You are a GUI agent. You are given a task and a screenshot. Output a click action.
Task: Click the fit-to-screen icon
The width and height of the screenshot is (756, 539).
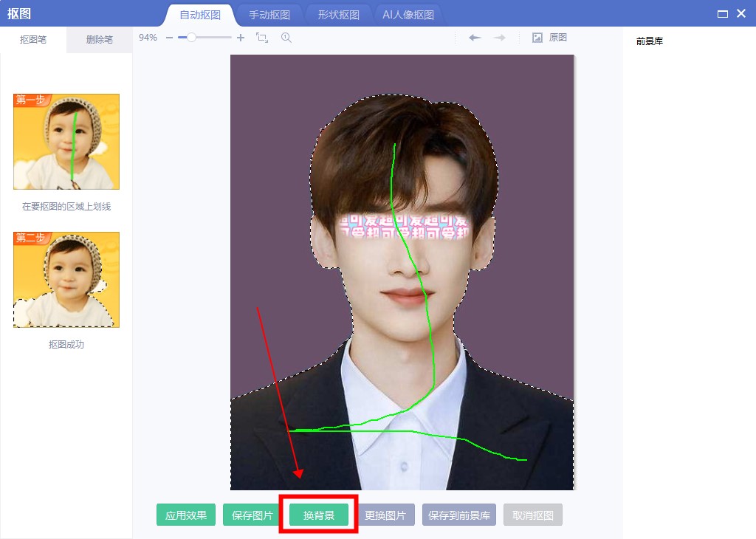(262, 38)
